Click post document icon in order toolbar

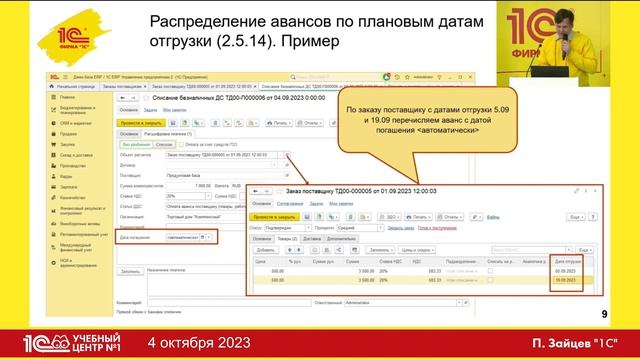[x=319, y=217]
